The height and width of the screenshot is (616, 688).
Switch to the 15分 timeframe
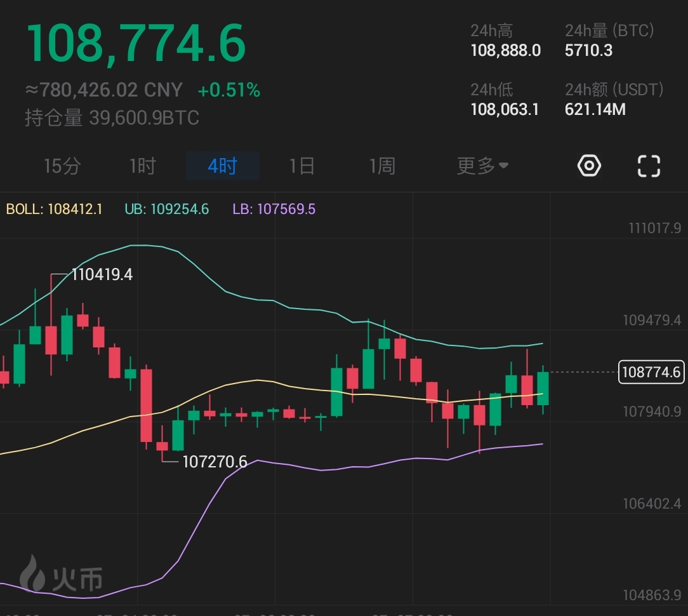(62, 166)
